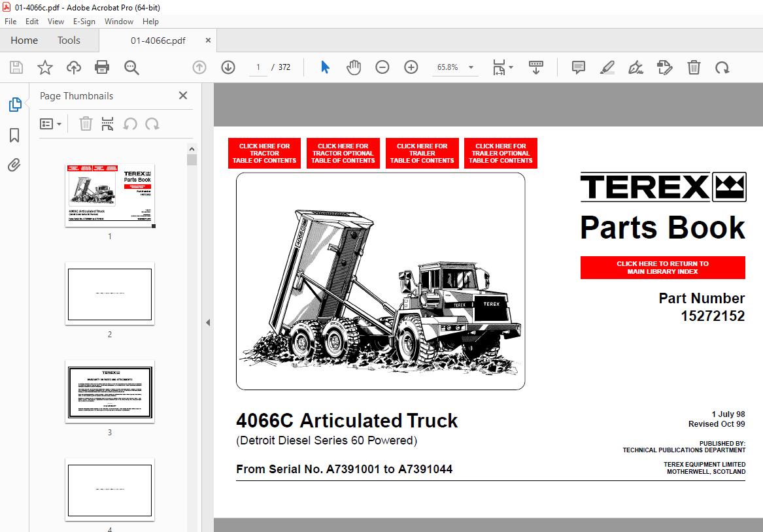
Task: Rotate page clockwise in main toolbar
Action: [722, 67]
